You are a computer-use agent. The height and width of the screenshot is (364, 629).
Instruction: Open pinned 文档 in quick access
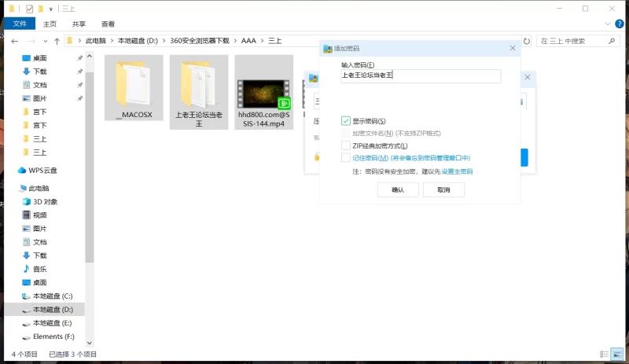[x=40, y=85]
